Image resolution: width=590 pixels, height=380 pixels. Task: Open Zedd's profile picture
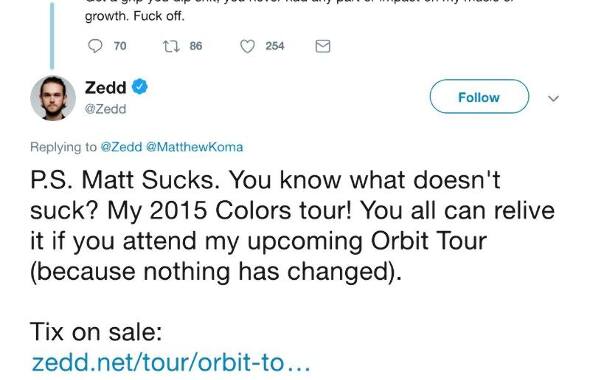[53, 98]
